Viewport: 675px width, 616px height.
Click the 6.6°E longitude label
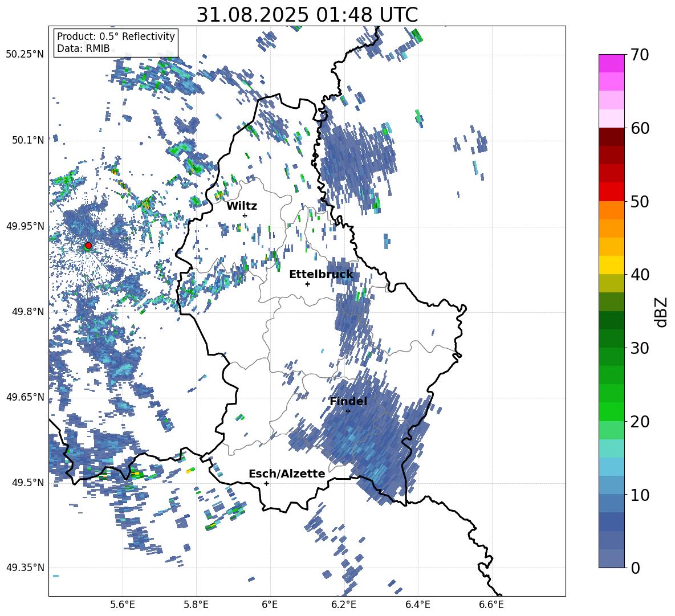coord(491,605)
